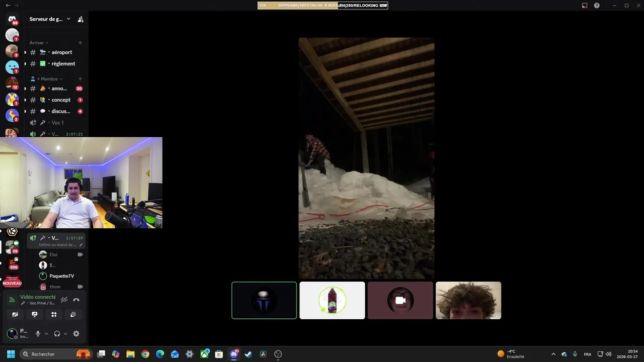Image resolution: width=644 pixels, height=362 pixels.
Task: Turn on camera in voice panel
Action: (x=15, y=314)
